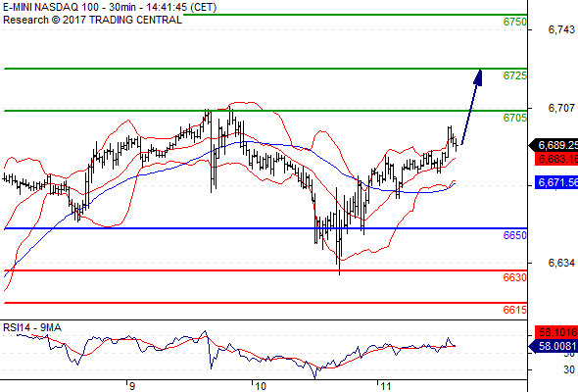Screen dimensions: 578x392
Task: Click the red 6630 support label
Action: click(x=515, y=277)
